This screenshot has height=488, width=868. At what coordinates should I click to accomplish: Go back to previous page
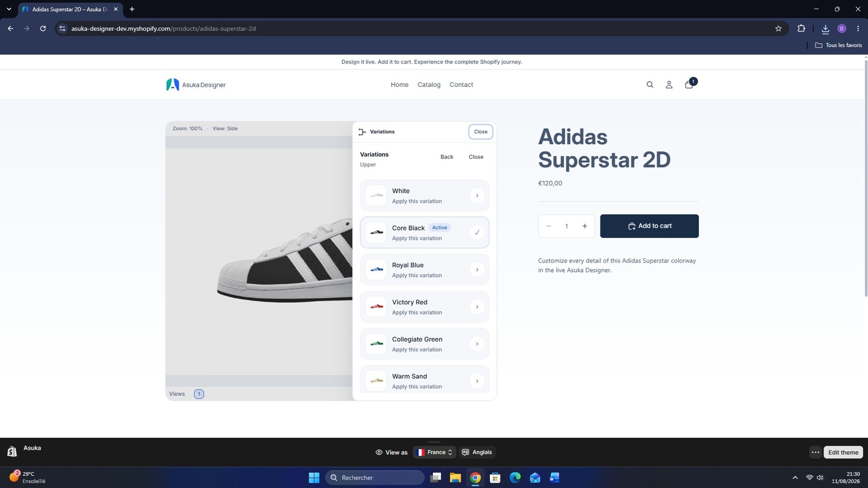10,29
